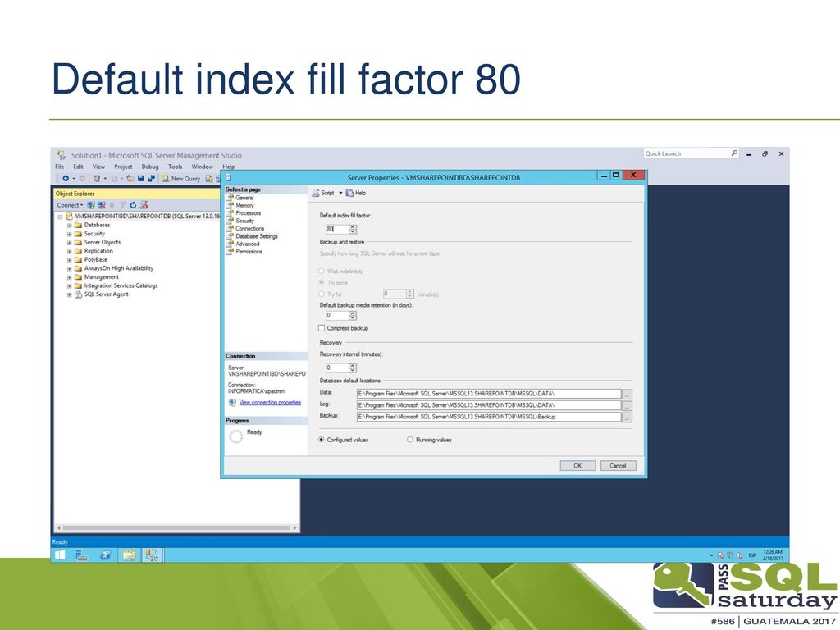Open the Connect dropdown in Object Explorer

coord(71,205)
